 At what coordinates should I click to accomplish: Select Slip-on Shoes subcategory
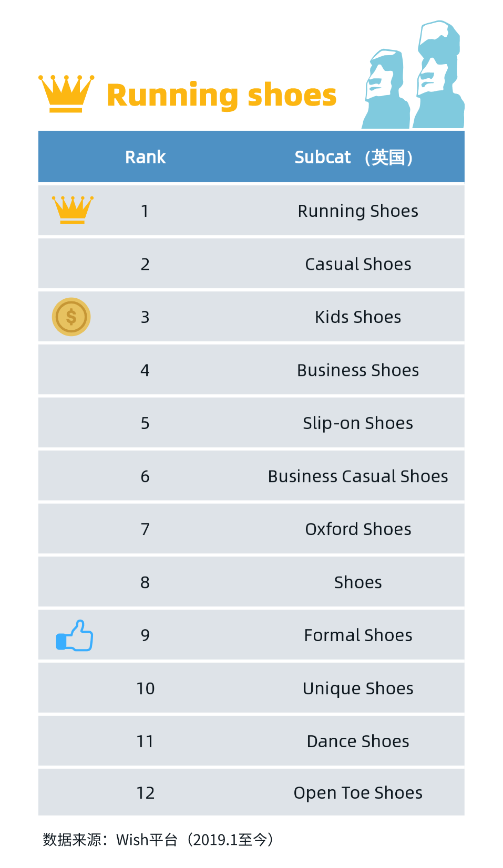tap(358, 423)
